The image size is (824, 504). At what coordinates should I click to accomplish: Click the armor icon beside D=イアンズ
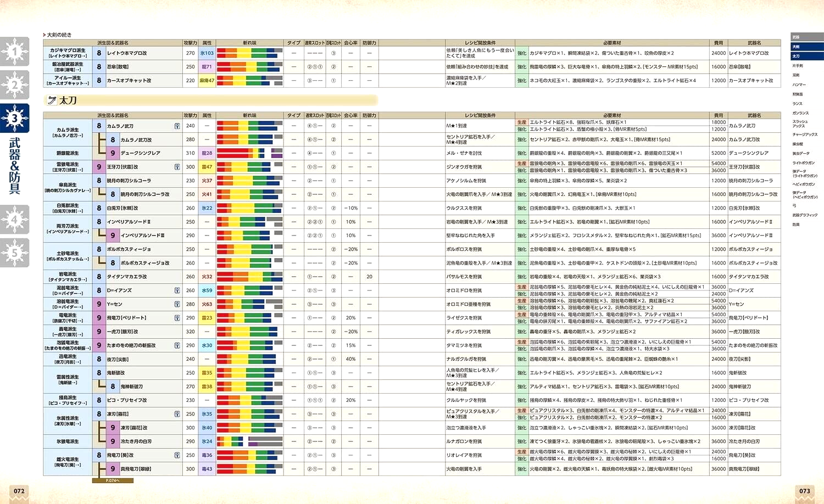tap(177, 290)
